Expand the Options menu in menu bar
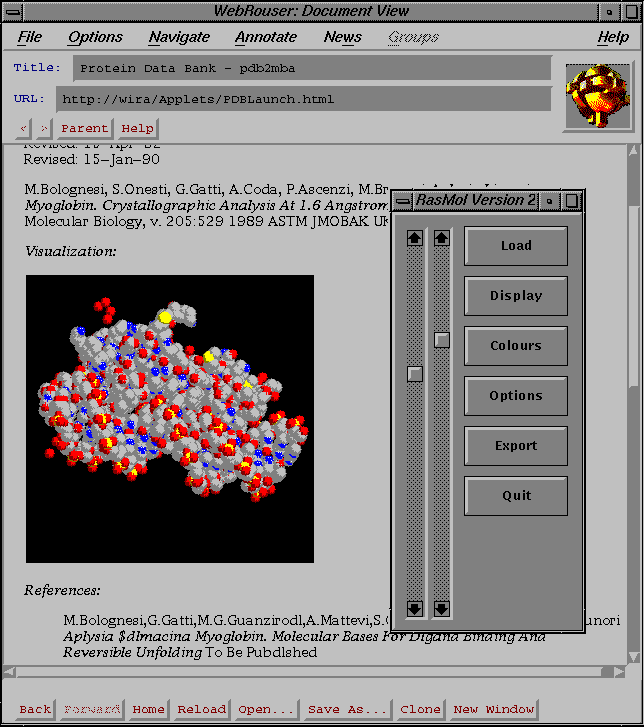Screen dimensions: 644x727 pos(95,37)
